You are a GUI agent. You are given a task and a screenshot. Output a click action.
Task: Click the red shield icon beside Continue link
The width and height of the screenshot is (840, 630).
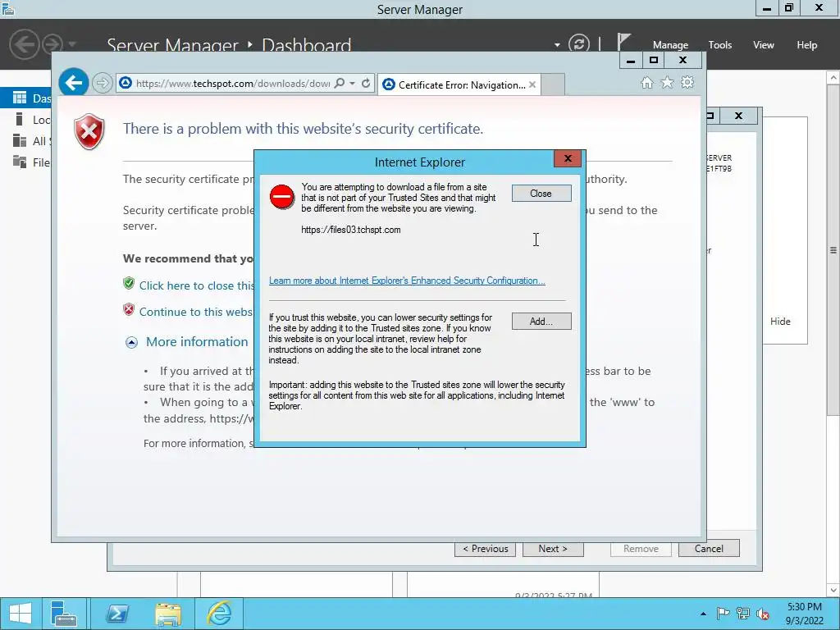click(129, 309)
